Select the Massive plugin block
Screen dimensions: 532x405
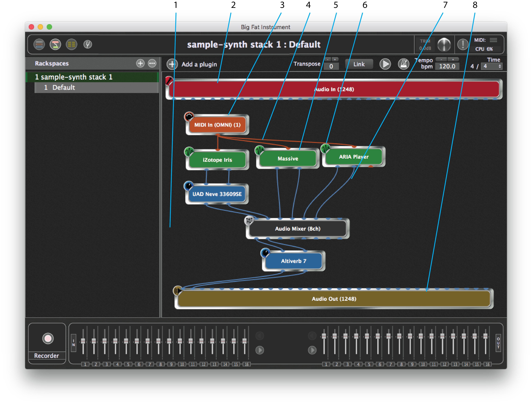[x=288, y=158]
